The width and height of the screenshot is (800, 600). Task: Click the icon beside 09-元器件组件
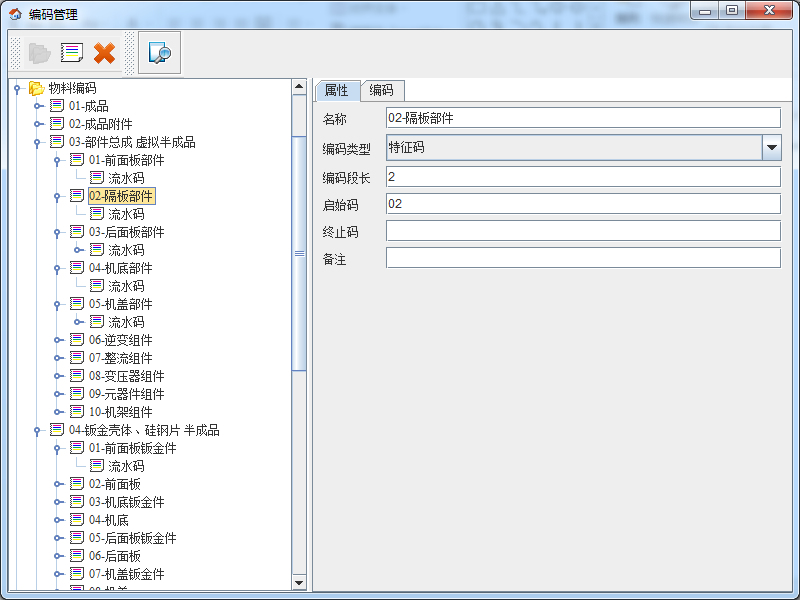[x=77, y=394]
